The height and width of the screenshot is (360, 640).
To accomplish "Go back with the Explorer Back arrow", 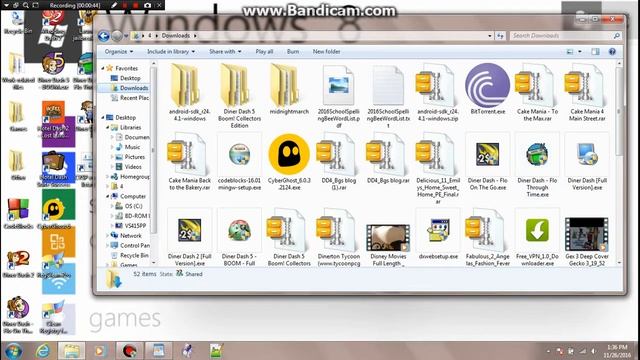I will (104, 36).
